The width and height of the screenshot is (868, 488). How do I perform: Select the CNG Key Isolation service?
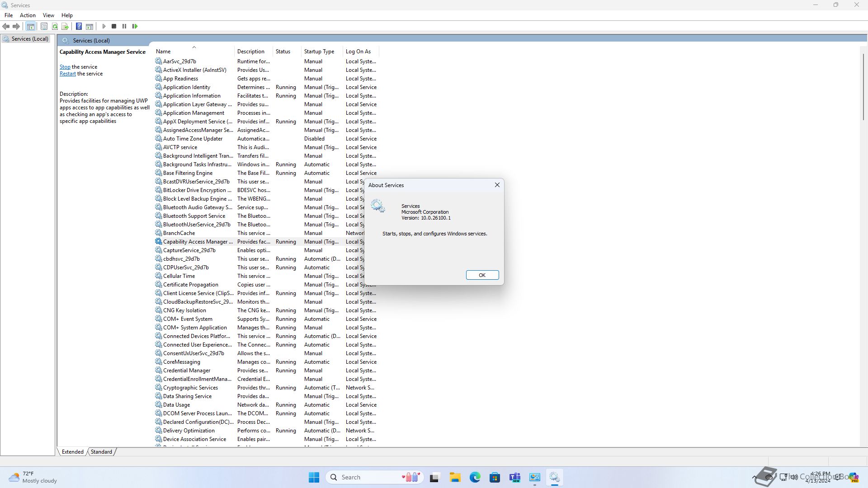pyautogui.click(x=266, y=310)
